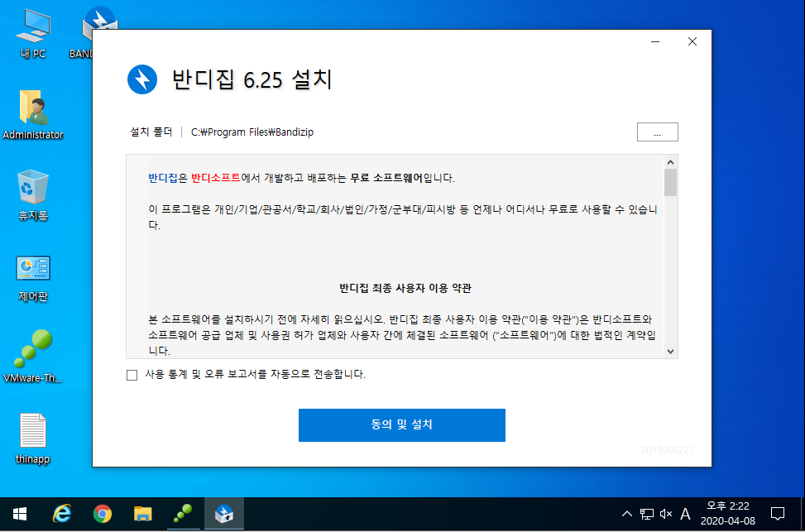Select the VMware-Th... desktop icon
The width and height of the screenshot is (805, 532).
[x=33, y=357]
